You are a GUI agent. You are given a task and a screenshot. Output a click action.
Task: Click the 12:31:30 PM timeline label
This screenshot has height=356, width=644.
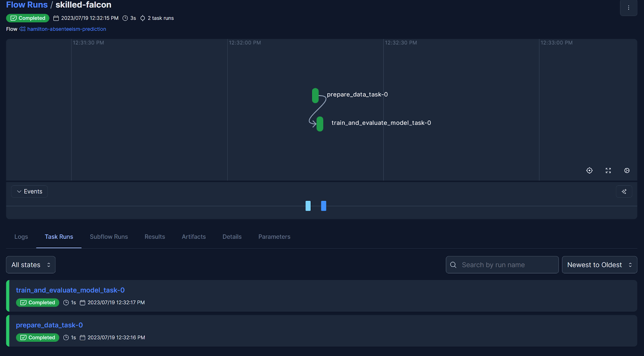89,43
